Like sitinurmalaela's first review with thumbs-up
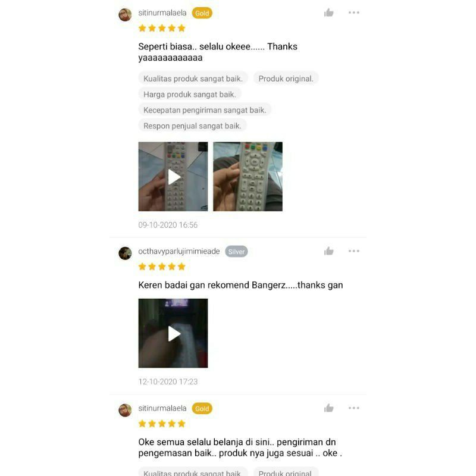Viewport: 476px width, 476px height. point(328,12)
